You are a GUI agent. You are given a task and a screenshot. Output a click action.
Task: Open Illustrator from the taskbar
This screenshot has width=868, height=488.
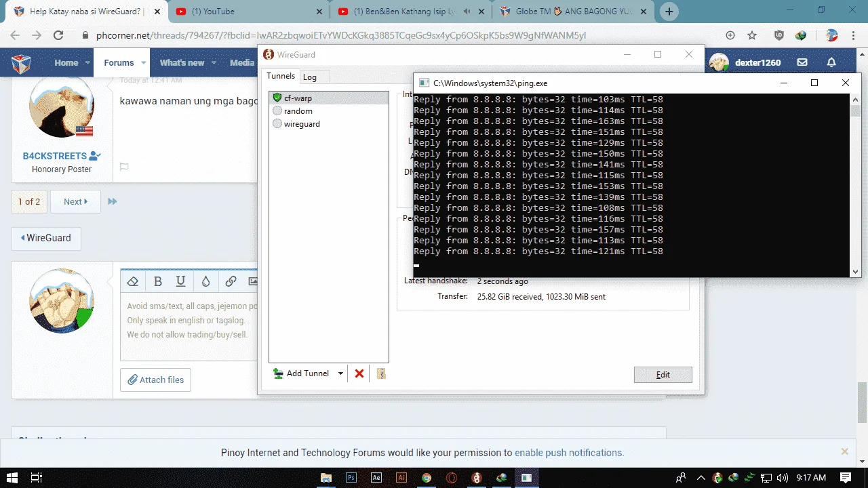click(x=401, y=477)
